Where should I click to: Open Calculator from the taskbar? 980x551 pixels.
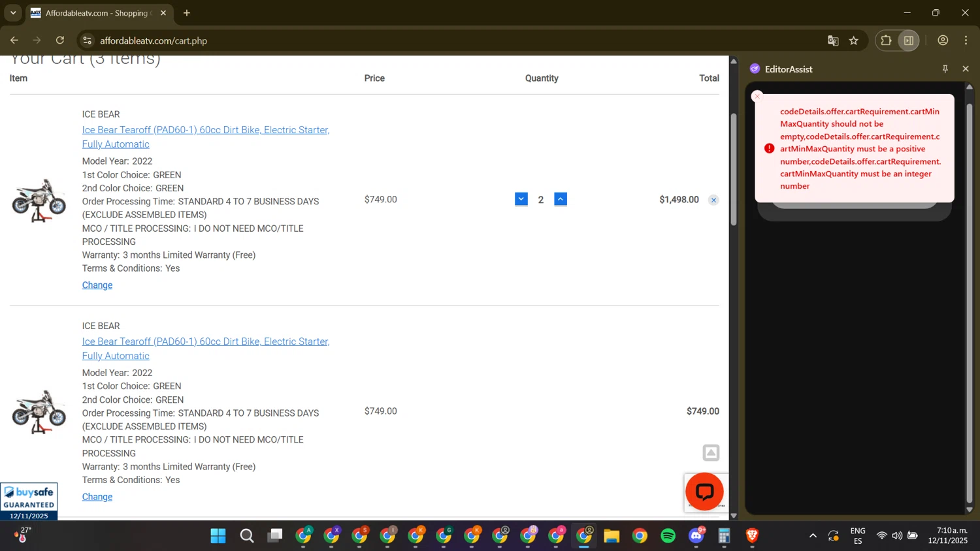tap(724, 536)
